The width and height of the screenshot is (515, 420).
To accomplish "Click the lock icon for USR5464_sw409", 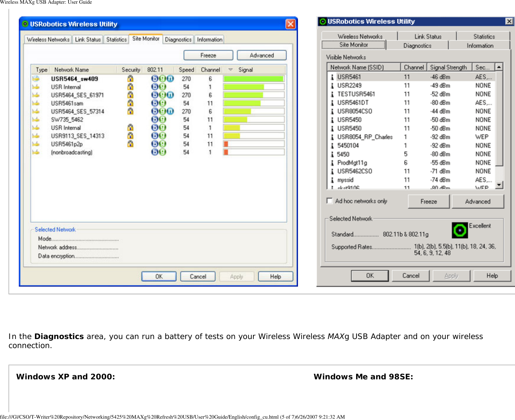I will pyautogui.click(x=130, y=79).
